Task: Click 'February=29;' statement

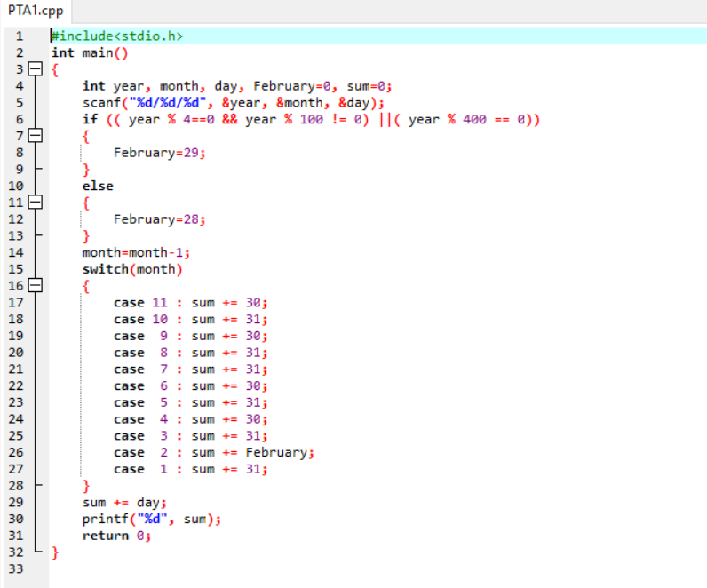Action: pos(160,153)
